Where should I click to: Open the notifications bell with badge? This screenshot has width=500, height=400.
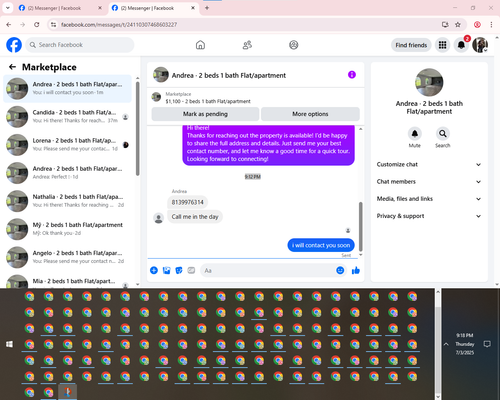click(461, 45)
